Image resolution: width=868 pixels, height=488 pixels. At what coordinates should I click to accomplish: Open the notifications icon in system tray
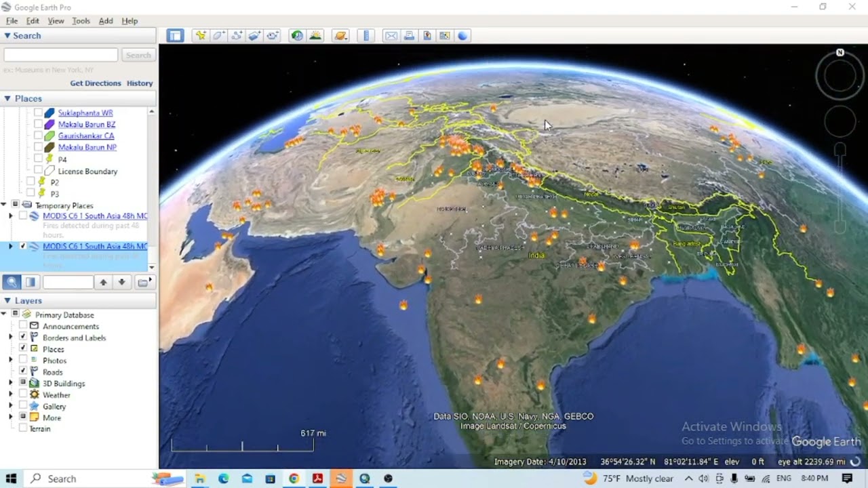(847, 479)
